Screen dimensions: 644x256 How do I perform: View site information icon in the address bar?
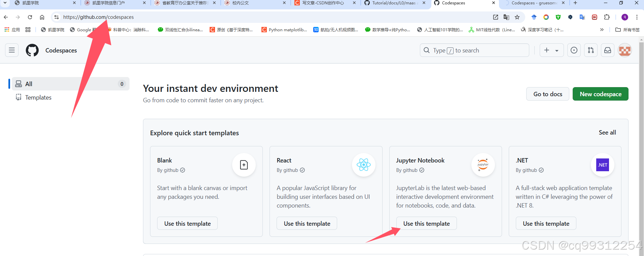[x=57, y=17]
